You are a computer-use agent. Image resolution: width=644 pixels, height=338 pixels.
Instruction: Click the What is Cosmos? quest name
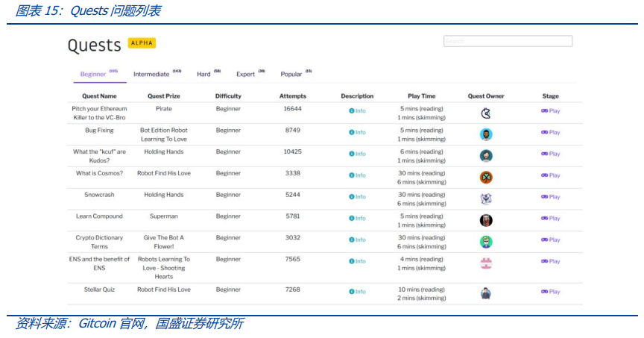99,173
